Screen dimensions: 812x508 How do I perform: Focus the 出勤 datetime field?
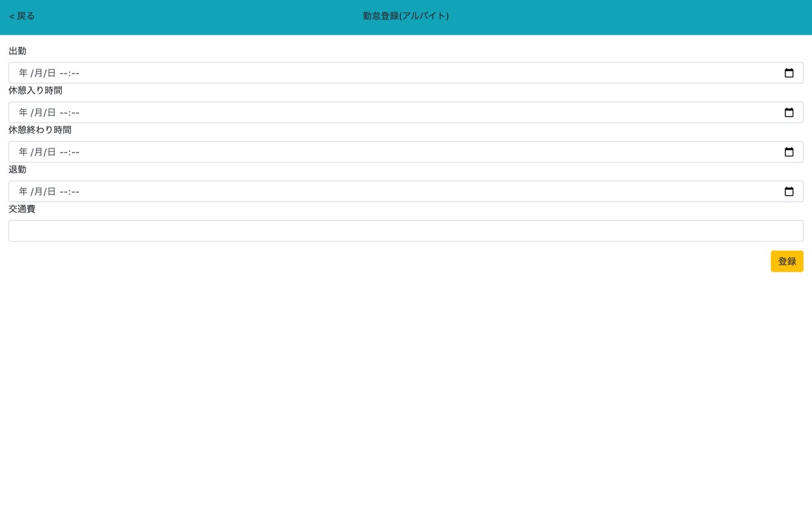point(406,73)
